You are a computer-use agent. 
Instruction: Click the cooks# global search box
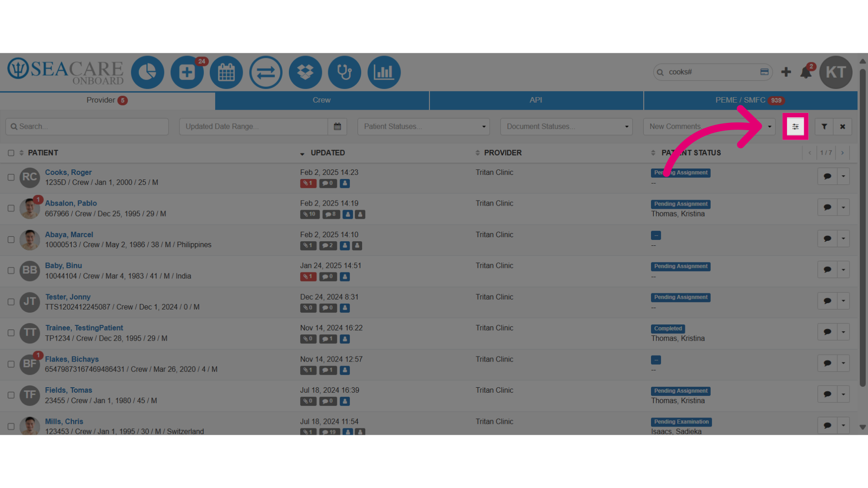tap(712, 72)
